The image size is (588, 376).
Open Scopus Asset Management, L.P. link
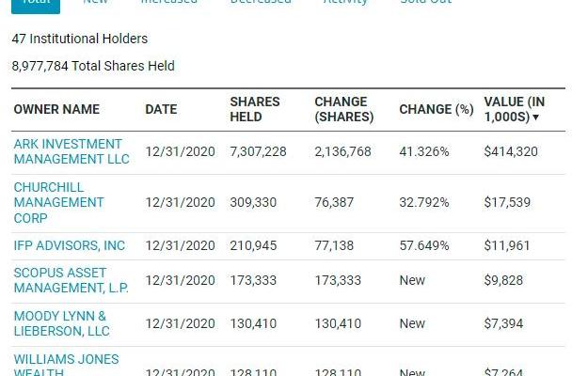click(x=71, y=280)
